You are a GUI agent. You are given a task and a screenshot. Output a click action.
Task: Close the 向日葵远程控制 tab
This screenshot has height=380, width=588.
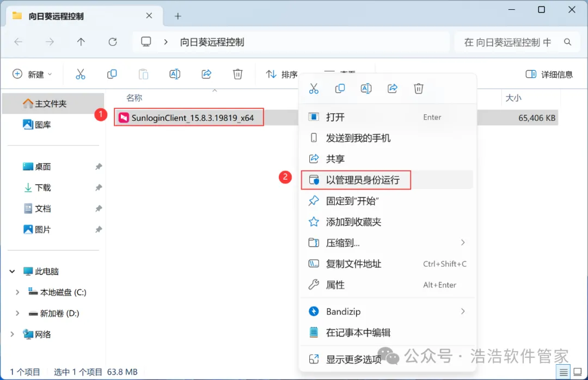149,16
